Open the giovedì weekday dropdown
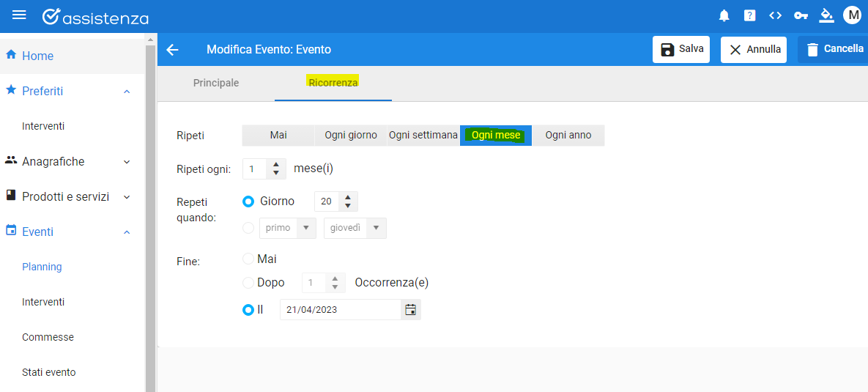Image resolution: width=868 pixels, height=392 pixels. [x=355, y=228]
